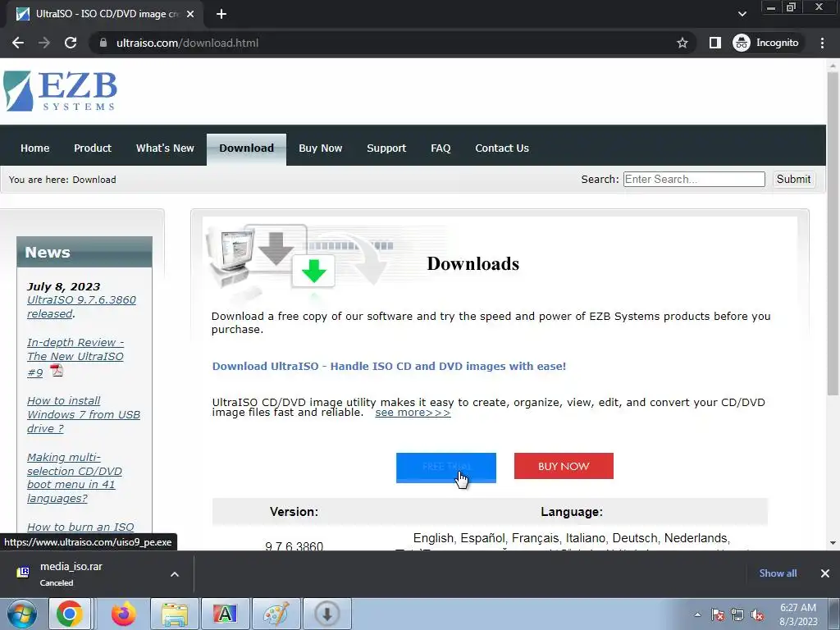Open the Paint palette app in taskbar
This screenshot has width=840, height=630.
coord(276,614)
